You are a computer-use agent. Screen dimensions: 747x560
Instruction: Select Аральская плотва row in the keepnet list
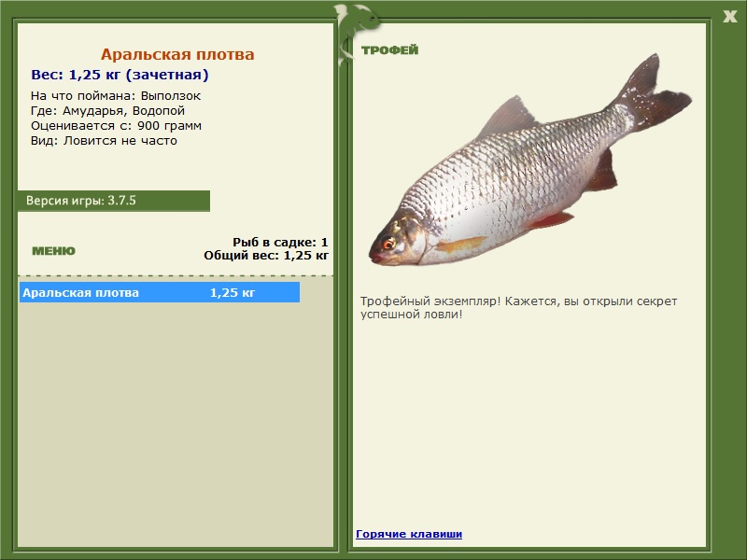pos(160,292)
